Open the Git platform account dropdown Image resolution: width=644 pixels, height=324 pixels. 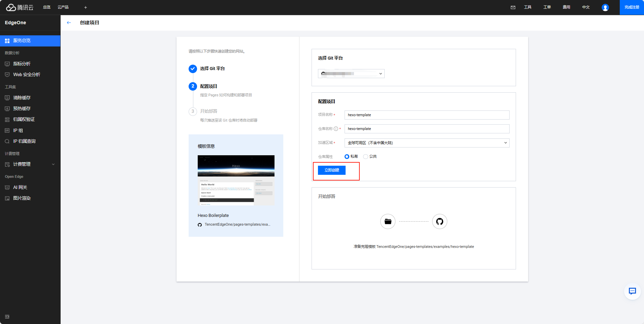coord(351,74)
